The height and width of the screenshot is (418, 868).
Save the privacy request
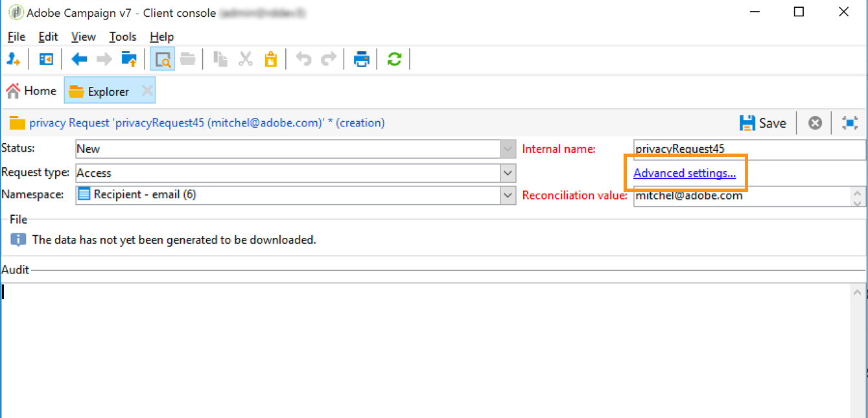(x=763, y=122)
